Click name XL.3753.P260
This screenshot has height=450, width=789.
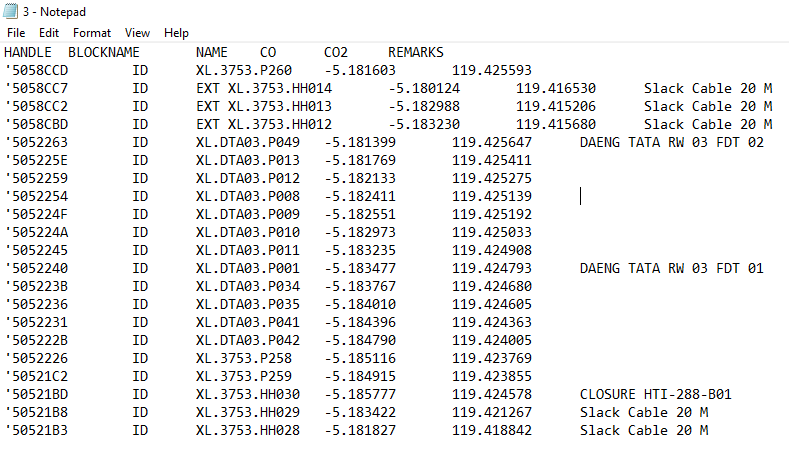point(244,70)
